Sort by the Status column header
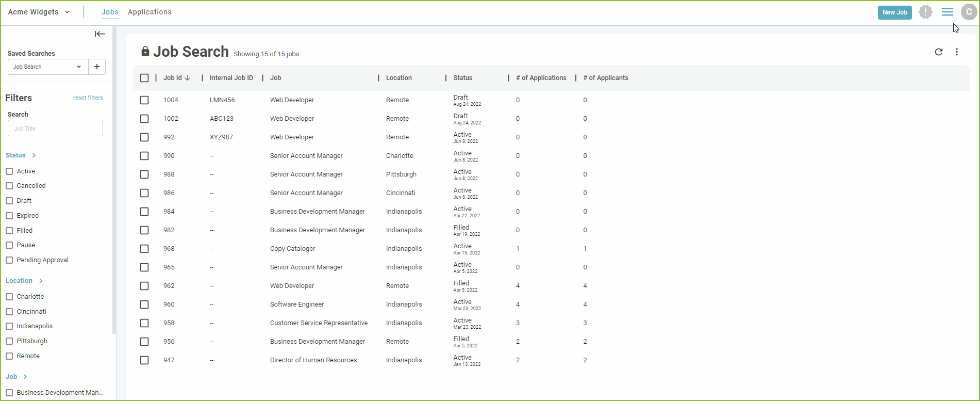 pyautogui.click(x=463, y=78)
